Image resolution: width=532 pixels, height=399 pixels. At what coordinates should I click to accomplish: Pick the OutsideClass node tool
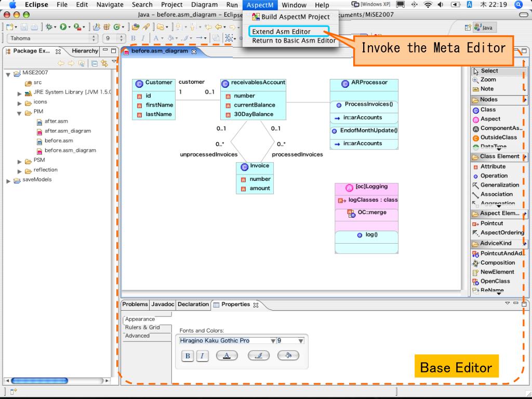(495, 137)
